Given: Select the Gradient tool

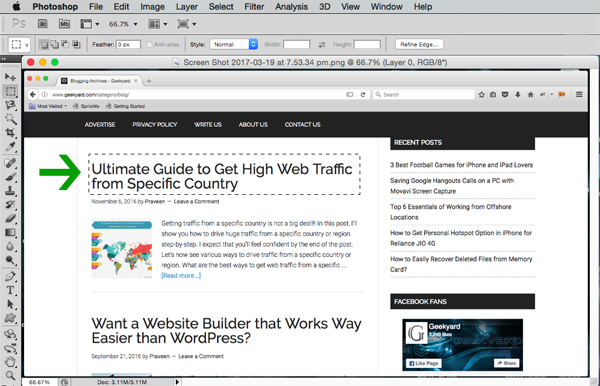Looking at the screenshot, I should tap(10, 232).
